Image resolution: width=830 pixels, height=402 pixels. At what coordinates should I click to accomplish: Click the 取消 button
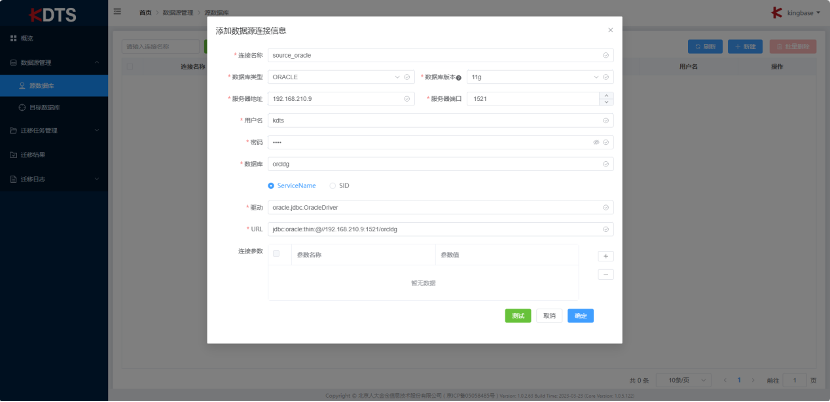pos(549,316)
